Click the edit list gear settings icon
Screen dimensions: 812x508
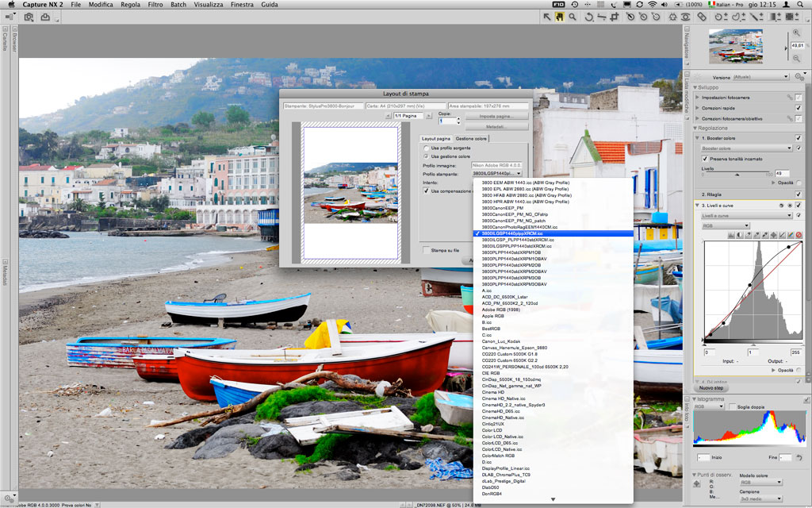pos(799,77)
